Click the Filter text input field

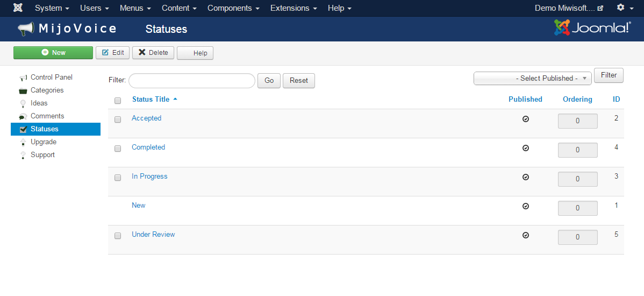[x=191, y=81]
